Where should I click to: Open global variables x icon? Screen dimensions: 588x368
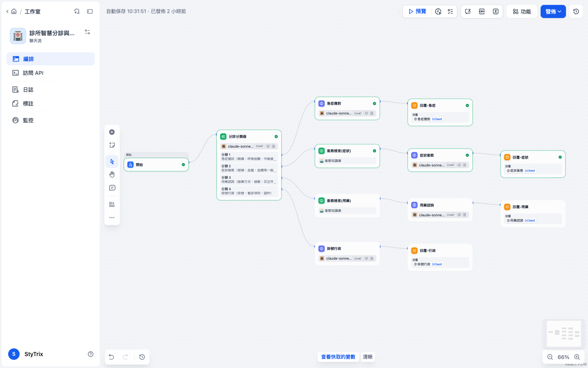pos(496,11)
